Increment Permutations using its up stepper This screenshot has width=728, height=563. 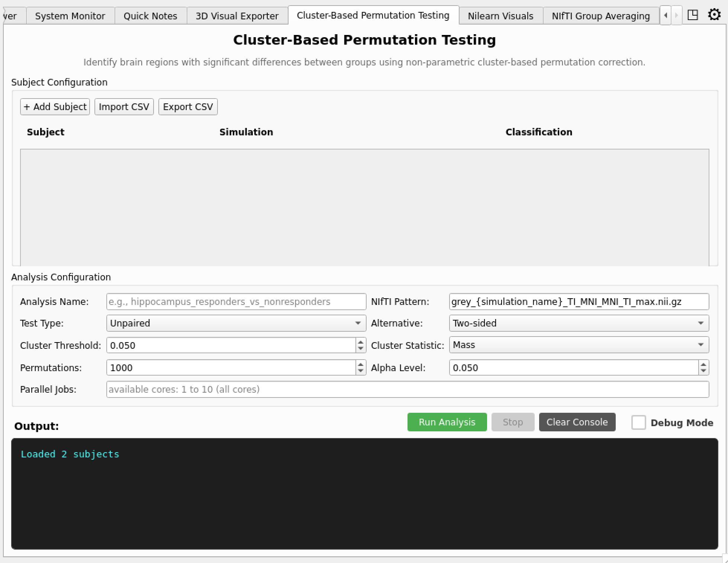(360, 365)
